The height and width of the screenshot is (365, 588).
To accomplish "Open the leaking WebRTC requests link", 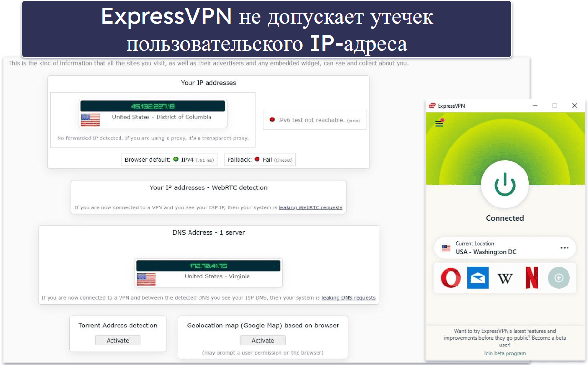I will click(x=310, y=207).
